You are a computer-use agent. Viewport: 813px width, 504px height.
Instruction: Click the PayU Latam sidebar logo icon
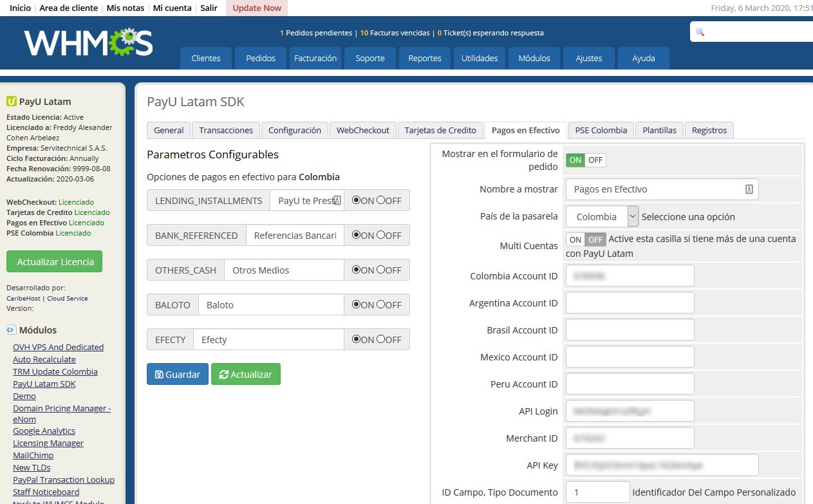11,101
